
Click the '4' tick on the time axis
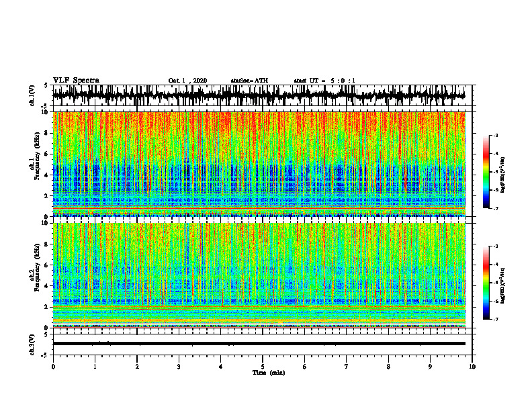[221, 367]
